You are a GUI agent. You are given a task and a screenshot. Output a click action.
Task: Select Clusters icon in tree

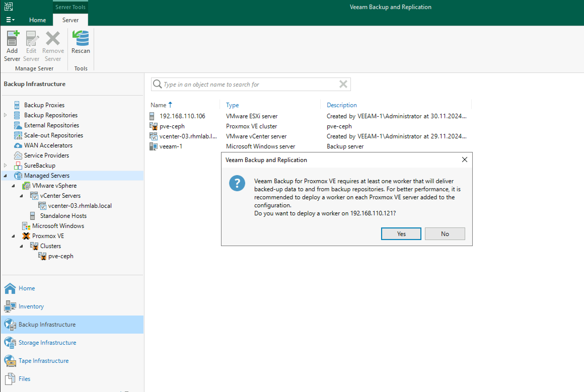34,246
